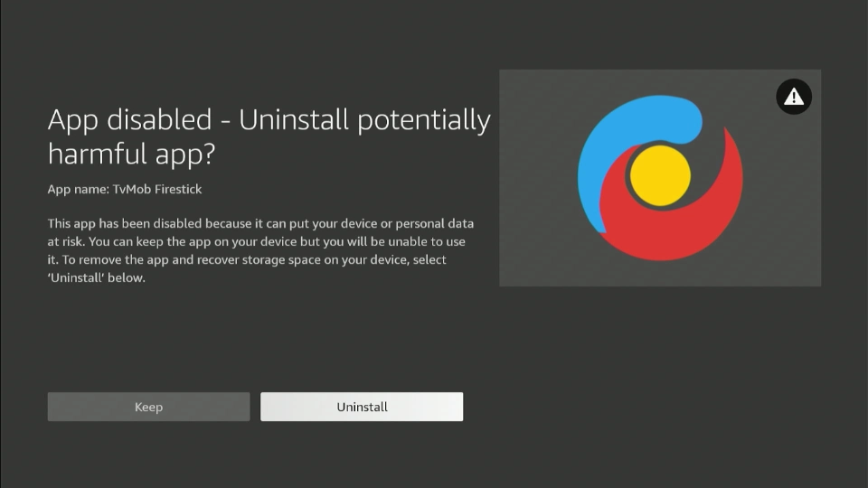
Task: Click the warning triangle icon
Action: coord(794,97)
